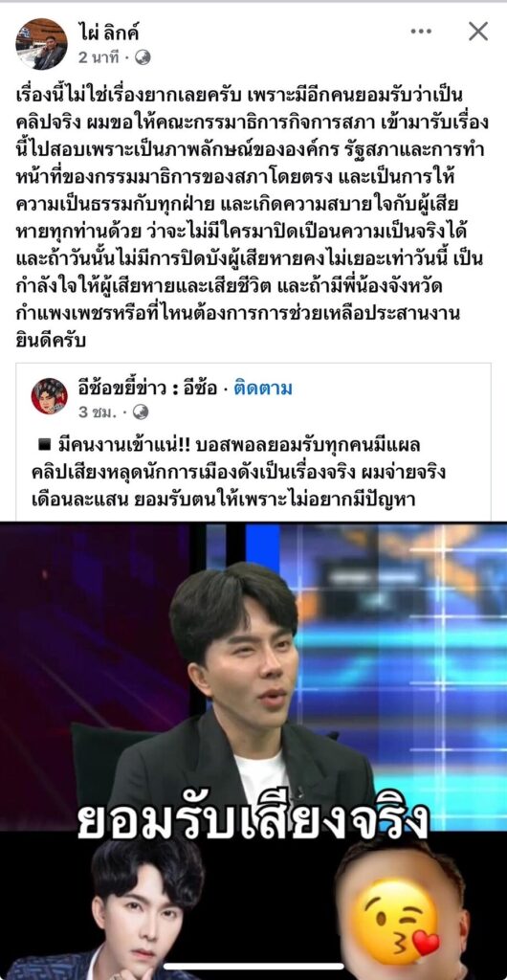Screen dimensions: 507x980
Task: Click the globe icon beside 3 ชม.
Action: pyautogui.click(x=141, y=412)
